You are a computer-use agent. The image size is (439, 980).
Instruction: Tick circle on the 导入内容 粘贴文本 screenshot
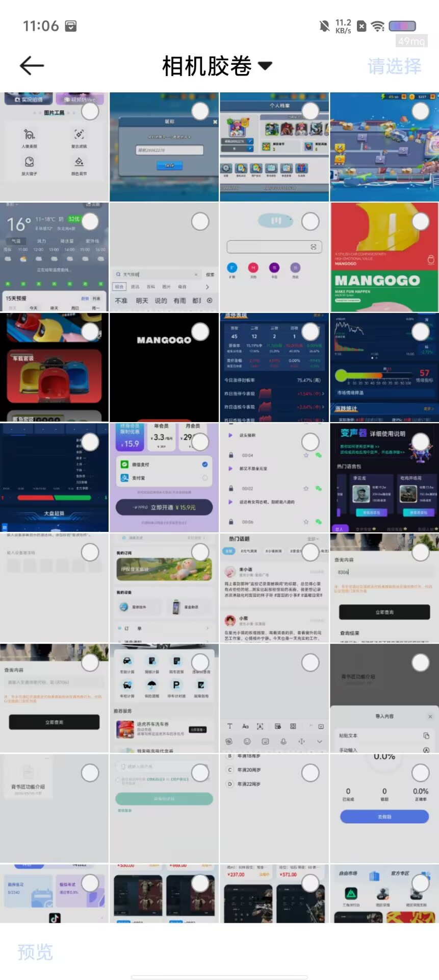click(421, 663)
